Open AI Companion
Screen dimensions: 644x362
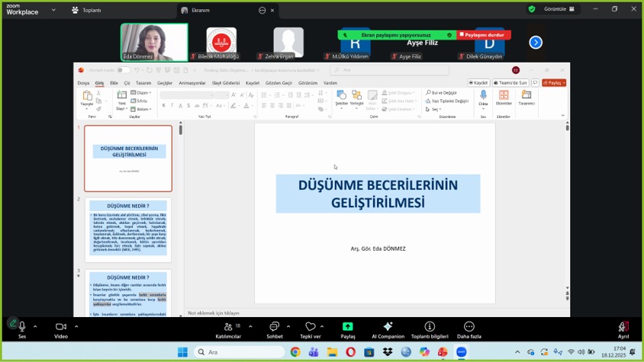388,327
